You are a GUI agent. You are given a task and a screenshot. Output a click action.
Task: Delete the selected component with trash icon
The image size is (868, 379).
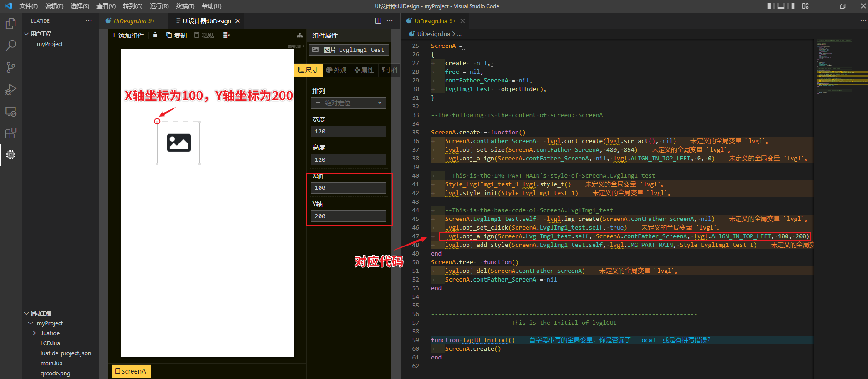155,35
